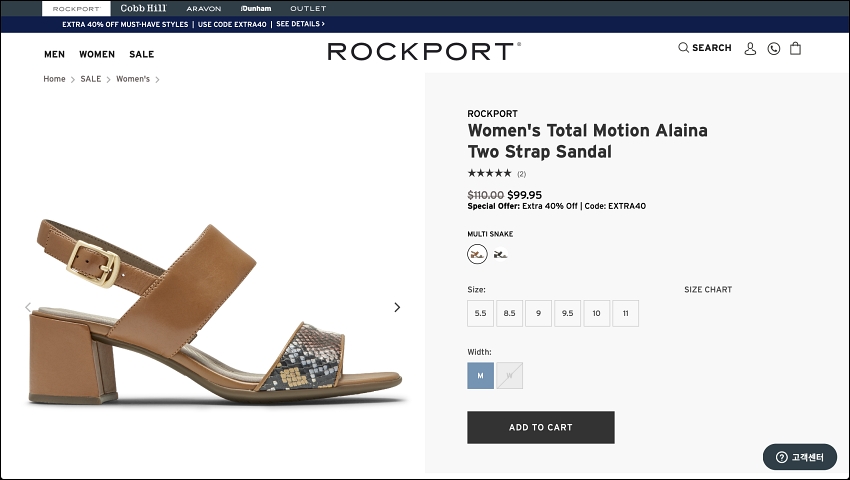The height and width of the screenshot is (480, 850).
Task: Open the MEN menu
Action: click(54, 54)
